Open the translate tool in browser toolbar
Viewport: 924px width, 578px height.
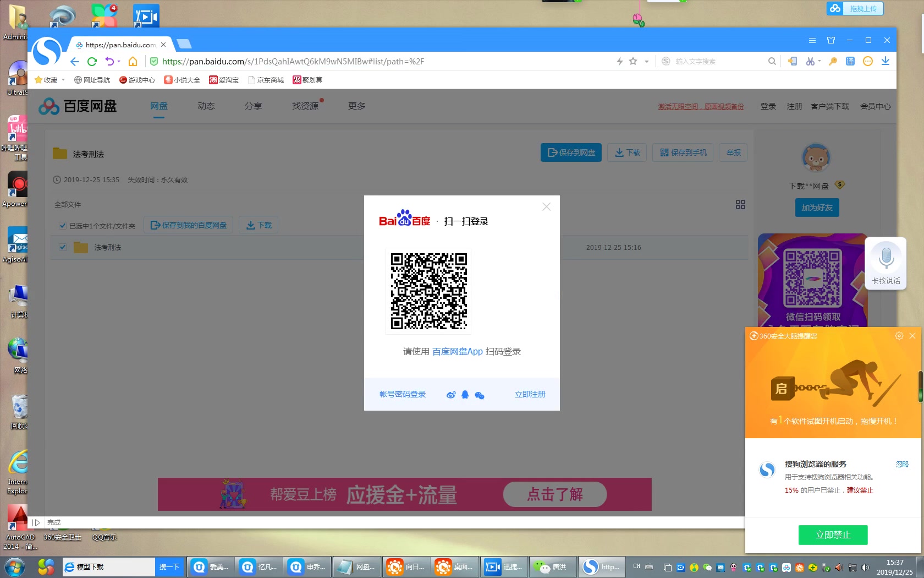click(x=850, y=61)
